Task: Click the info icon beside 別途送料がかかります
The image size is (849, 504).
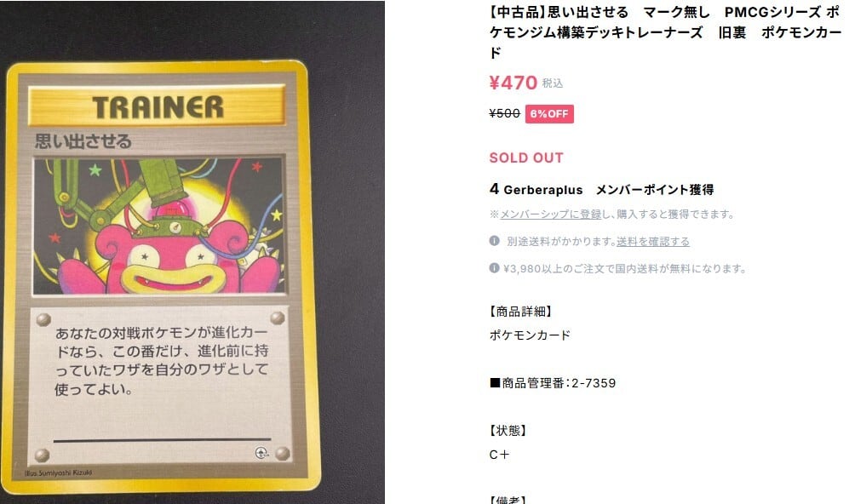Action: [x=495, y=241]
